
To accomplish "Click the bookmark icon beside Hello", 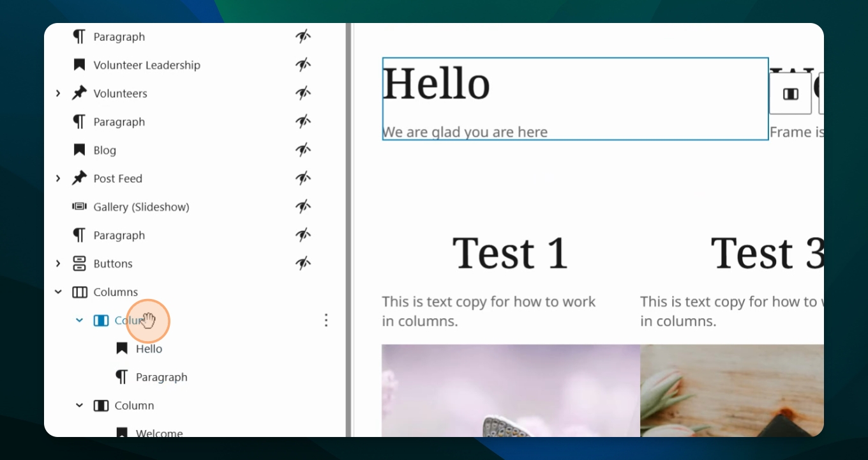I will click(x=122, y=348).
